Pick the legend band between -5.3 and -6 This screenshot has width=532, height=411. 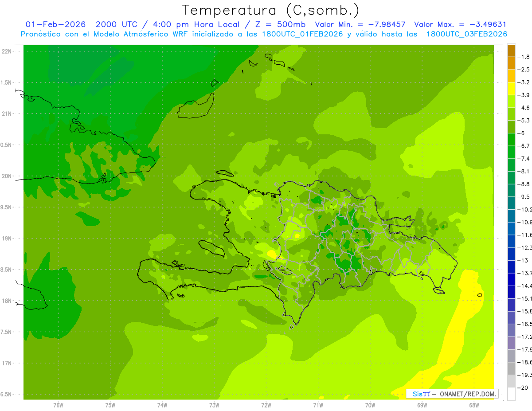pyautogui.click(x=511, y=127)
